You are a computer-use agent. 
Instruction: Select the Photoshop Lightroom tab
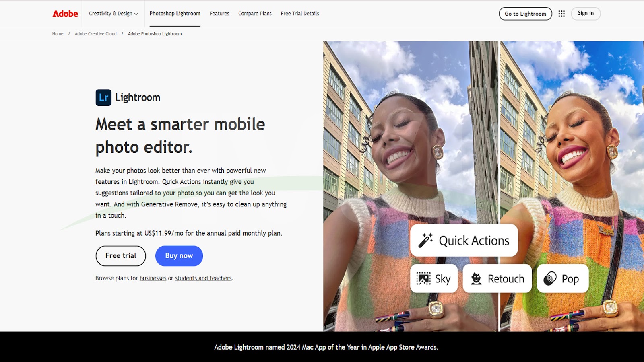(x=175, y=14)
